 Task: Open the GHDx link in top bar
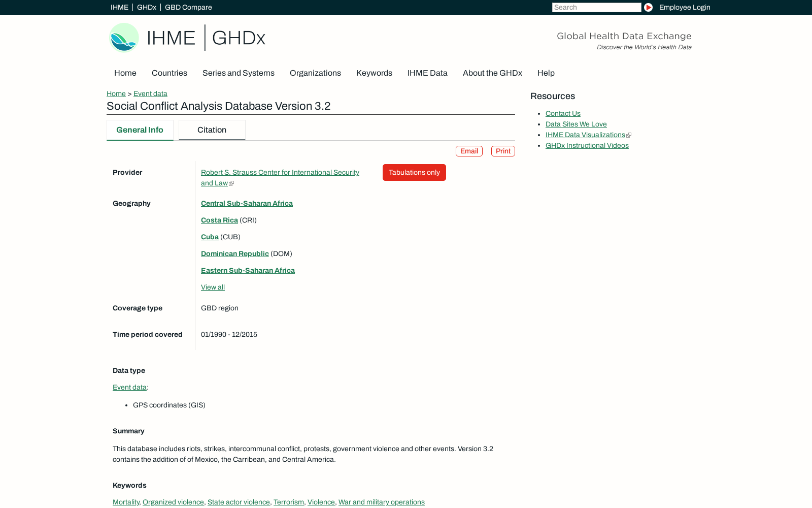coord(147,8)
